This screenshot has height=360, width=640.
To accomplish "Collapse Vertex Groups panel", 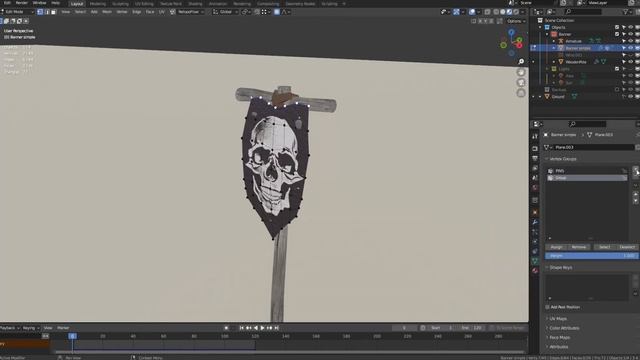I will coord(563,159).
